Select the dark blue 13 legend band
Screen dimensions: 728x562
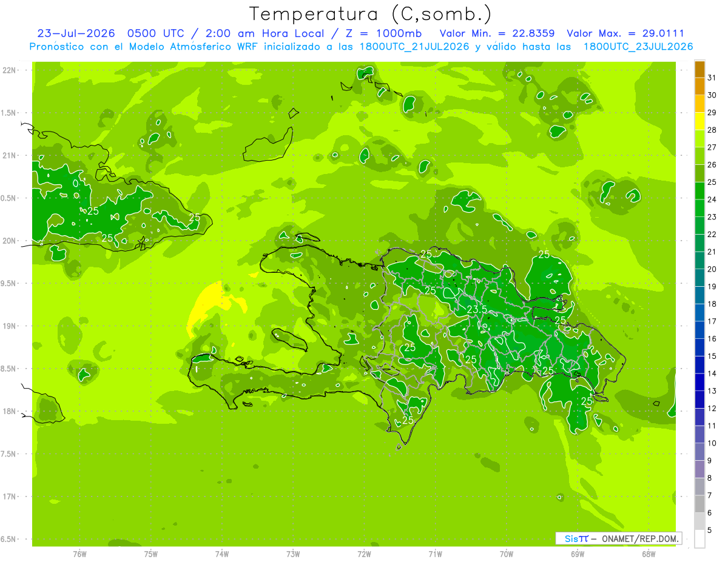[699, 383]
